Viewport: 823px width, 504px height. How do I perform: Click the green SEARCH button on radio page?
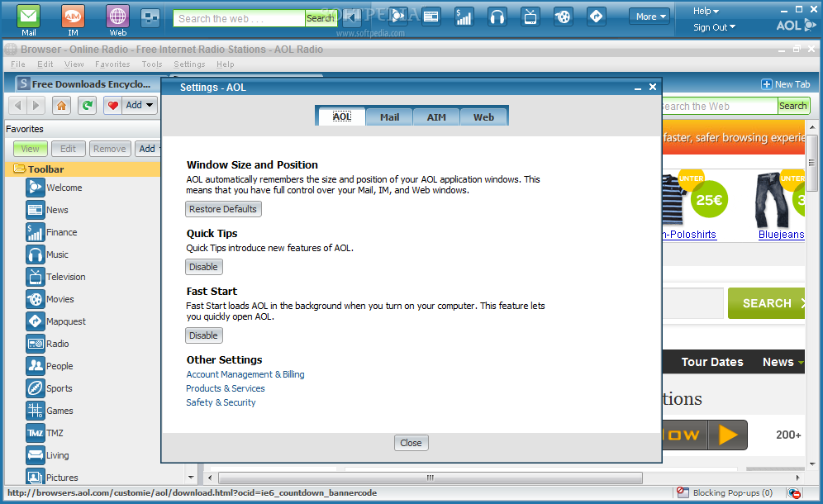coord(766,303)
